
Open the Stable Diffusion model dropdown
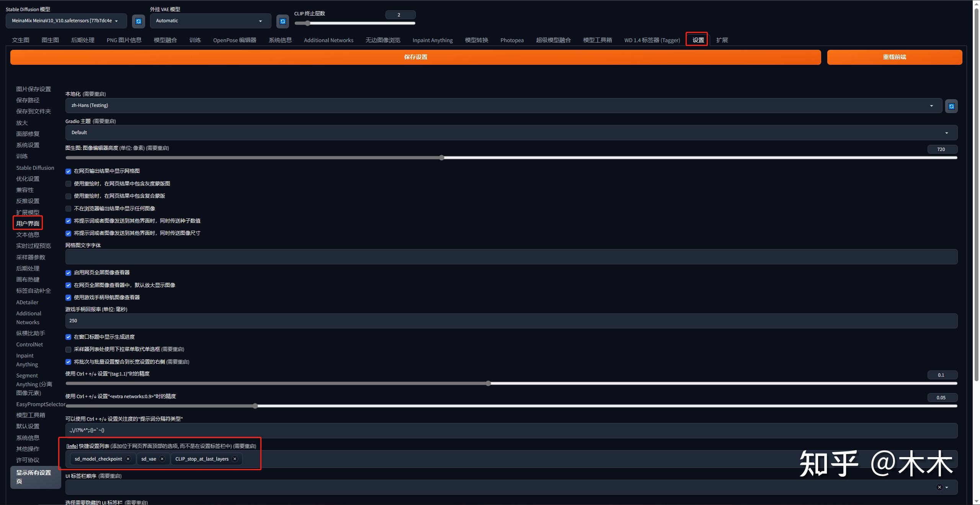pos(66,21)
